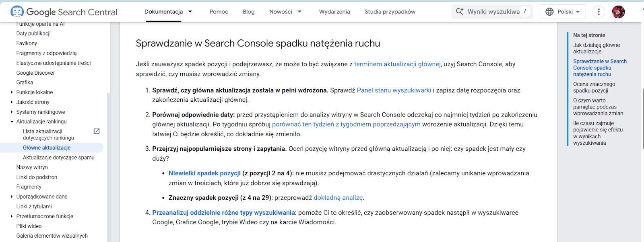This screenshot has width=644, height=242.
Task: Follow the dokładną analizę link
Action: pyautogui.click(x=338, y=198)
